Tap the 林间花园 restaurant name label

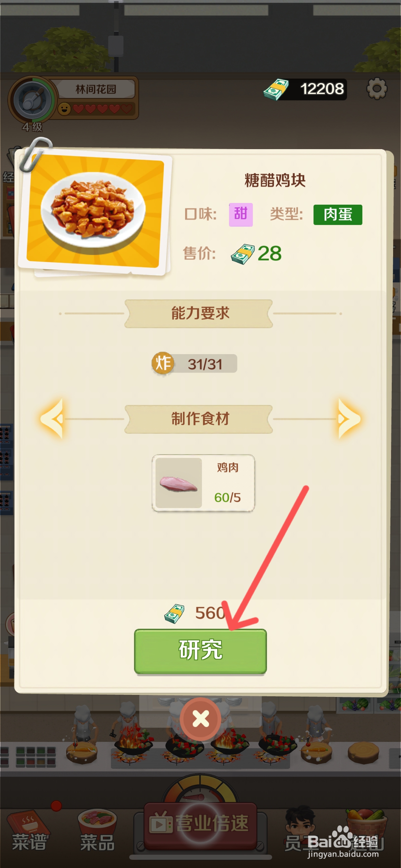[96, 89]
